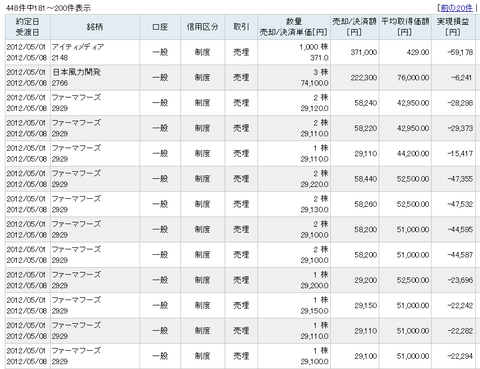Click the 44,200.00 average acquisition price
The image size is (480, 369).
pyautogui.click(x=413, y=154)
